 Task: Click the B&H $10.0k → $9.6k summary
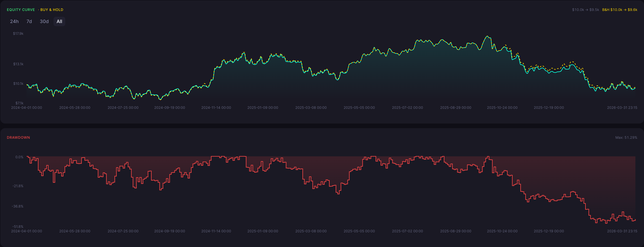point(620,10)
